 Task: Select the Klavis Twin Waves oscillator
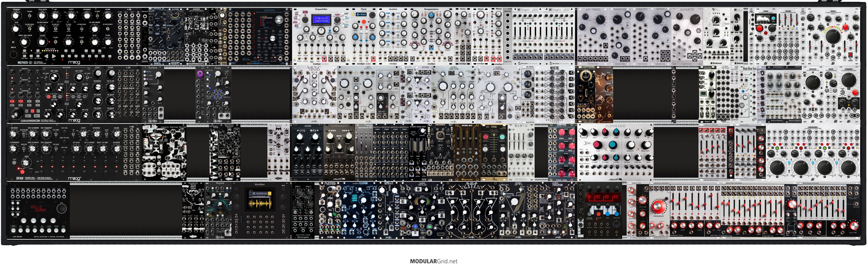coord(707,94)
